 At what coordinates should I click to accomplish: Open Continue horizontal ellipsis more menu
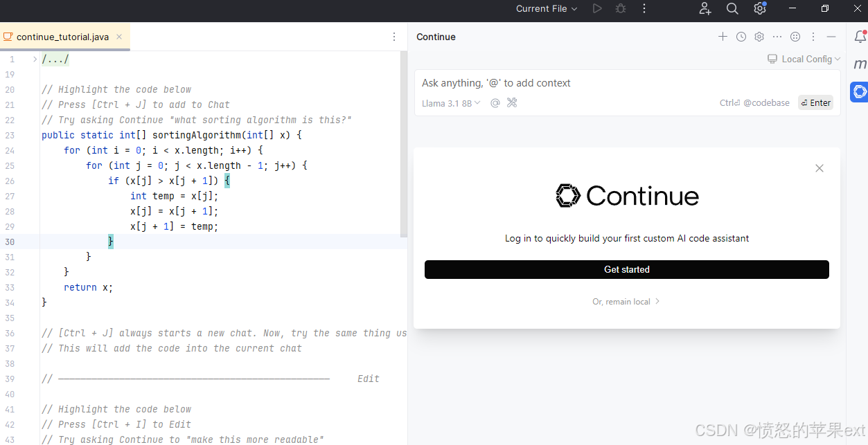tap(777, 37)
